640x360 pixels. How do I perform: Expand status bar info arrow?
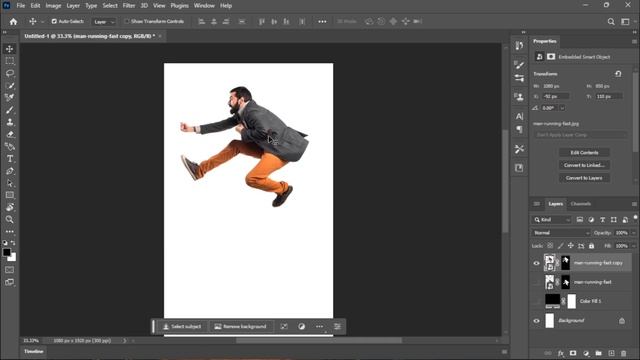pos(124,340)
